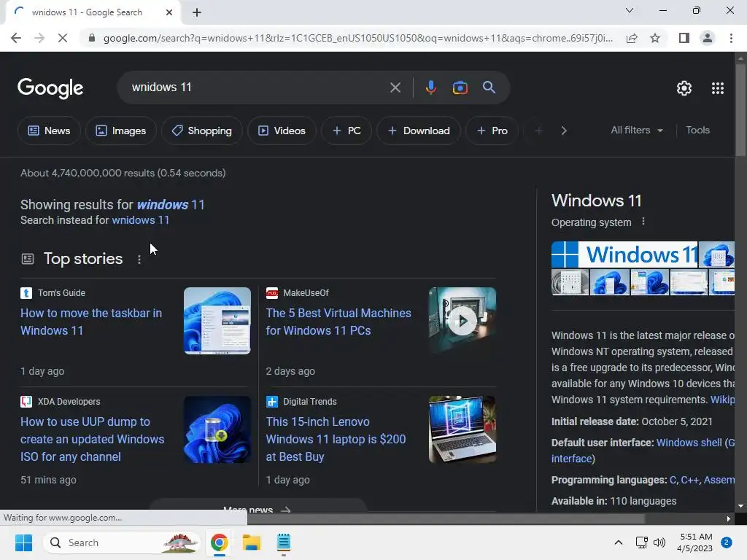747x560 pixels.
Task: Switch to the News filter
Action: (x=49, y=131)
